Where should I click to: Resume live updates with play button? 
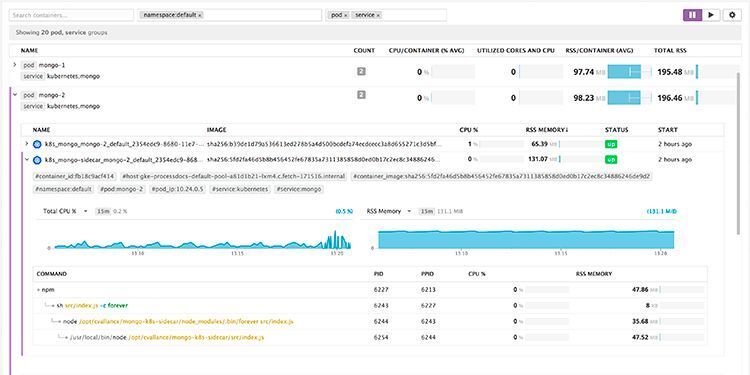point(711,15)
